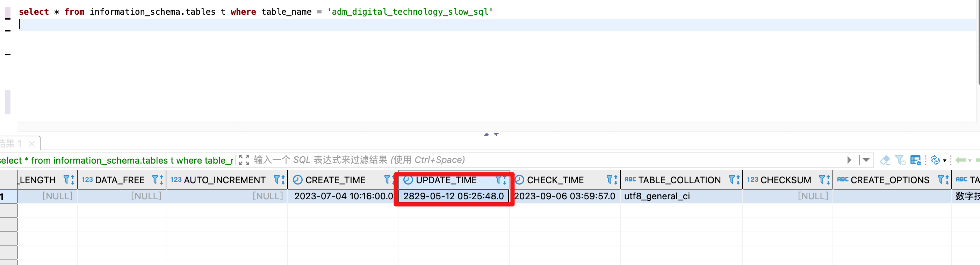Click the sort arrows on TABLE_COLLATION column
Screen dimensions: 980x265
(x=738, y=180)
